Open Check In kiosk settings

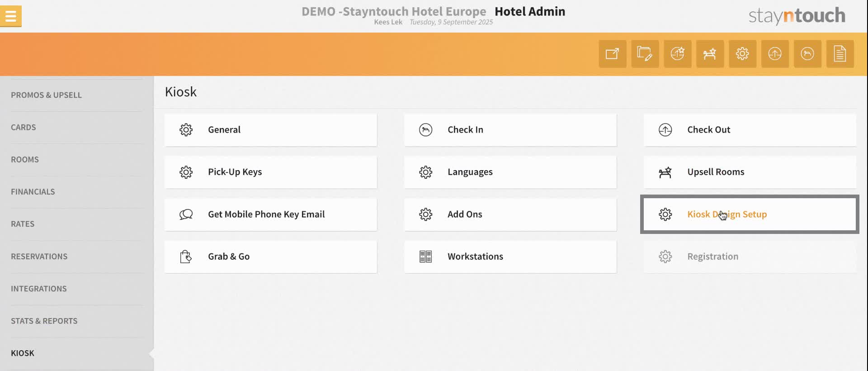[x=510, y=130]
